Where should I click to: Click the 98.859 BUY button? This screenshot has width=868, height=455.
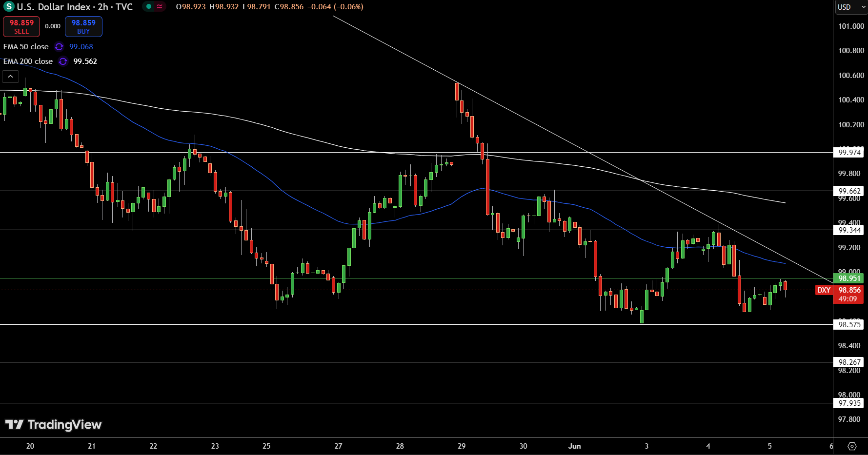pyautogui.click(x=83, y=27)
